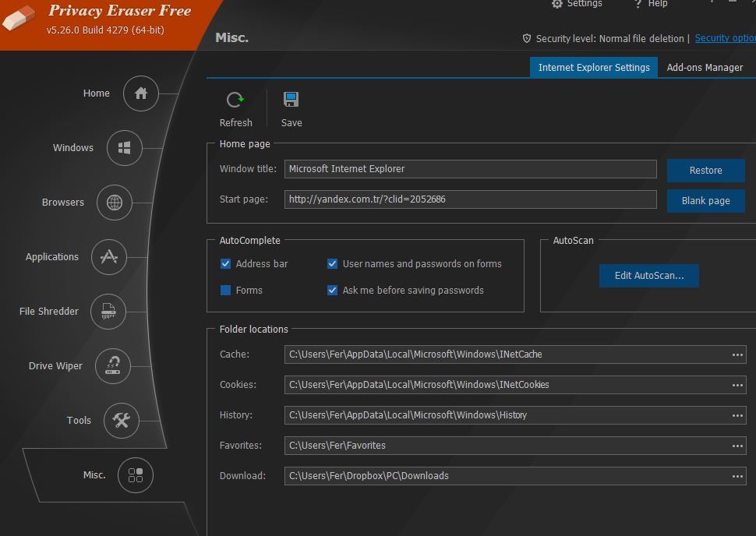Enable the Forms AutoComplete checkbox
Screen dimensions: 756x536
click(x=225, y=290)
